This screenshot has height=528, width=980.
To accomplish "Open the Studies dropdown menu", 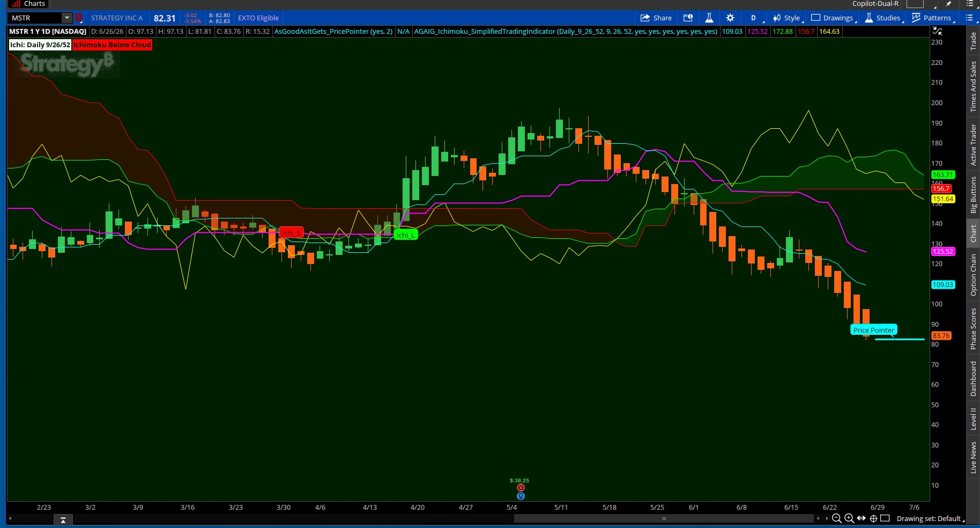I will (885, 18).
